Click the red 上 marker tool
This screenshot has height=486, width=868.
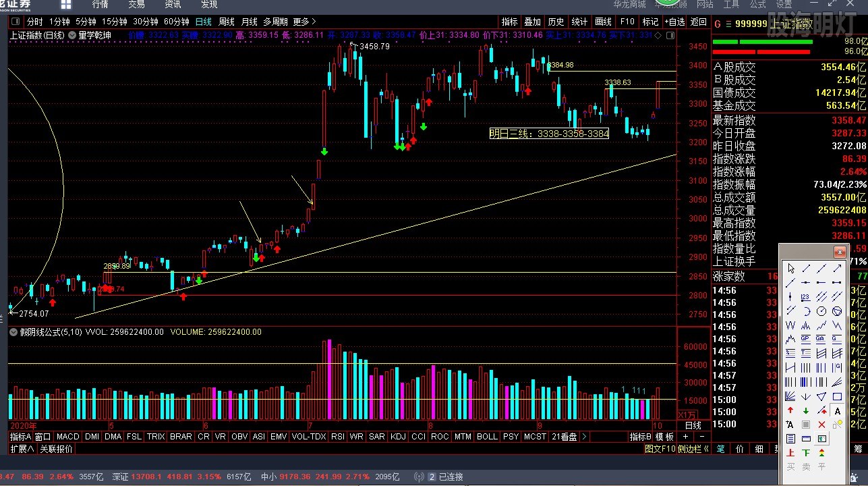(791, 453)
